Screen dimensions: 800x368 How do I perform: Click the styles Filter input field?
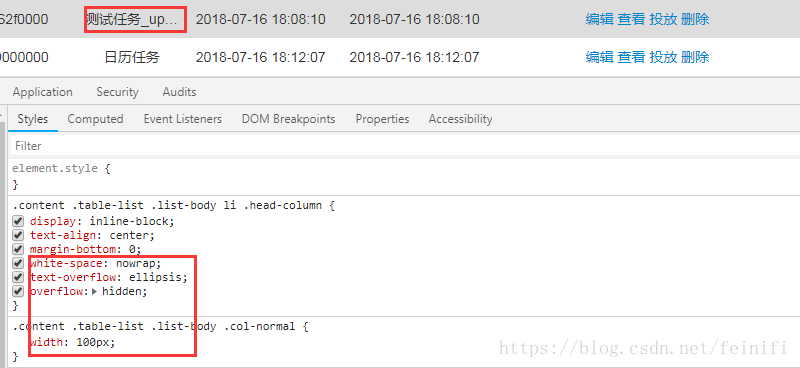tap(403, 146)
